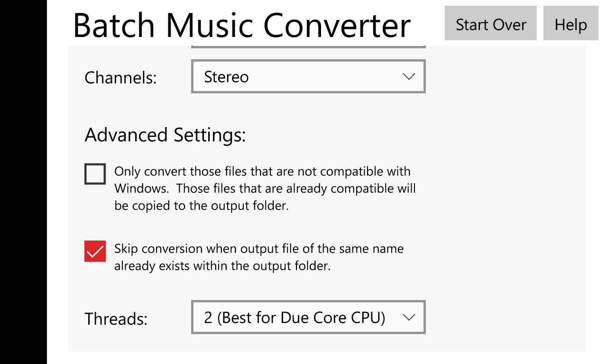Click the Threads label
This screenshot has height=364, width=607.
[x=115, y=318]
